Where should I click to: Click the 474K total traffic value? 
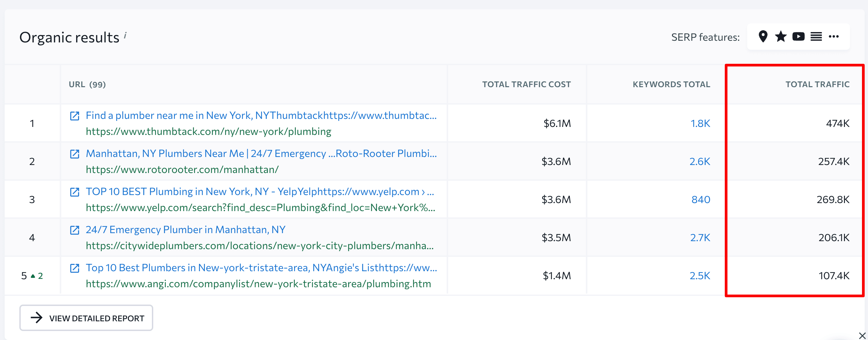tap(838, 123)
